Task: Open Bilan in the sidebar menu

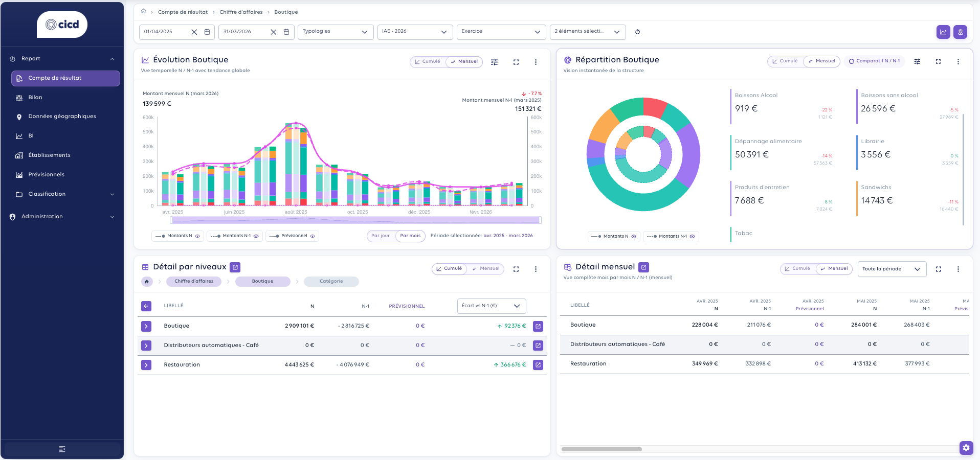Action: pyautogui.click(x=35, y=98)
